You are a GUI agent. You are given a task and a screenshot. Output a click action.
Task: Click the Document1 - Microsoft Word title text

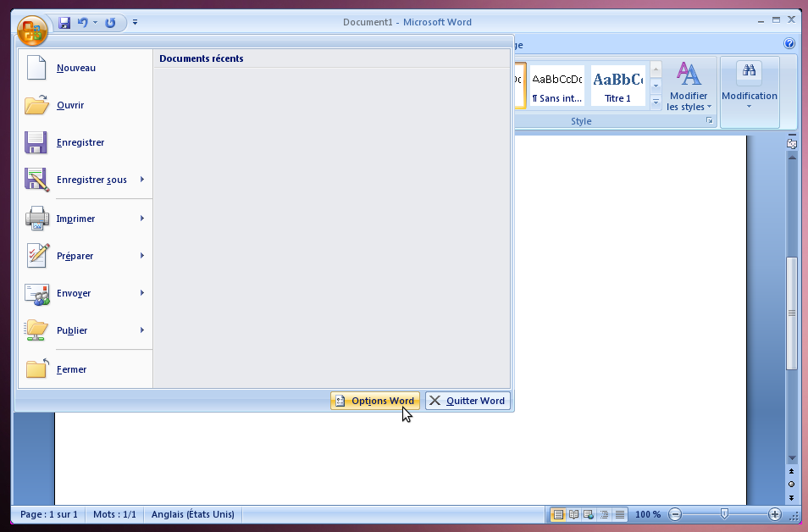click(x=407, y=22)
